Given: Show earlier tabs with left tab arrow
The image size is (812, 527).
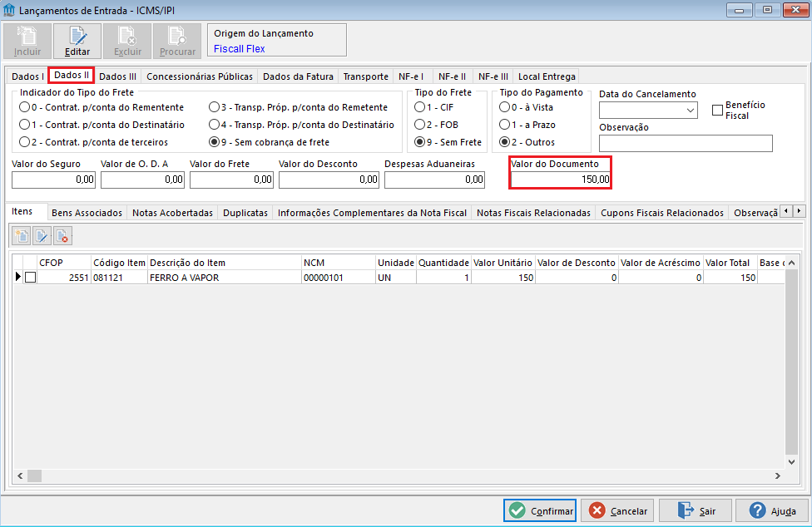Looking at the screenshot, I should coord(787,211).
